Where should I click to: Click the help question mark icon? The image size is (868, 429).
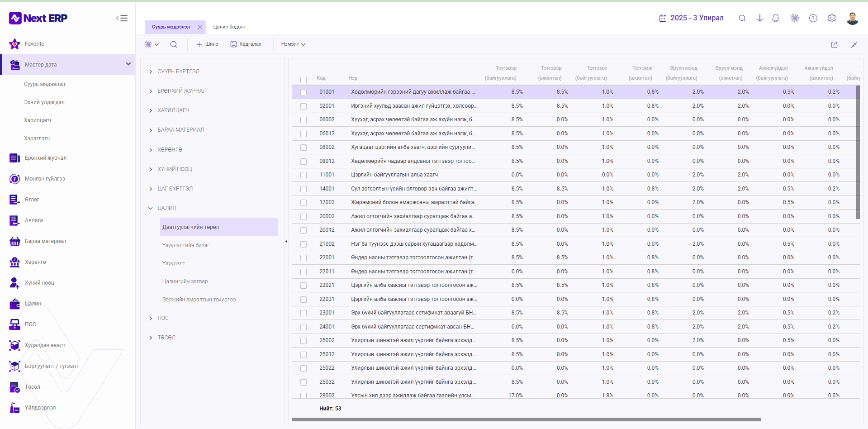pyautogui.click(x=813, y=18)
